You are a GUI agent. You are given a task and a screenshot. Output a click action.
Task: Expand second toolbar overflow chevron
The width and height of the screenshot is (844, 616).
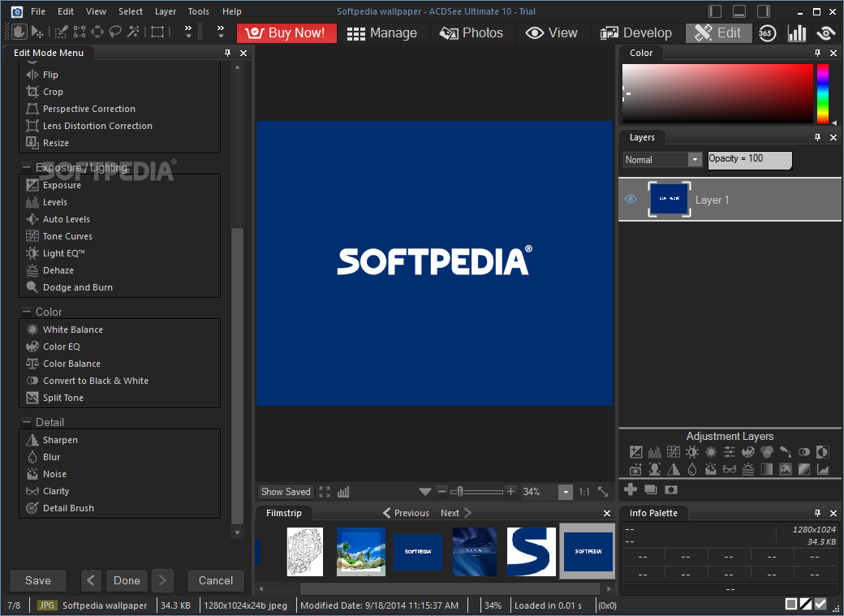pyautogui.click(x=221, y=32)
